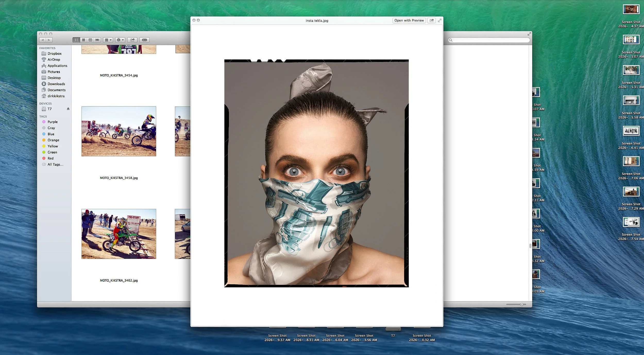Select MOTO_KIKSTRA_3462.jpg thumbnail
The width and height of the screenshot is (644, 355).
click(x=119, y=234)
